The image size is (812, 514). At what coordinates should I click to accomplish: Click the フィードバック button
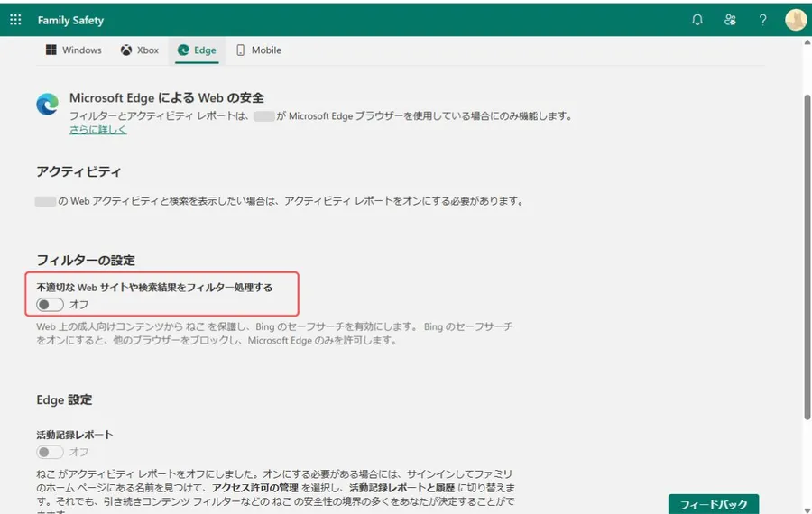713,504
